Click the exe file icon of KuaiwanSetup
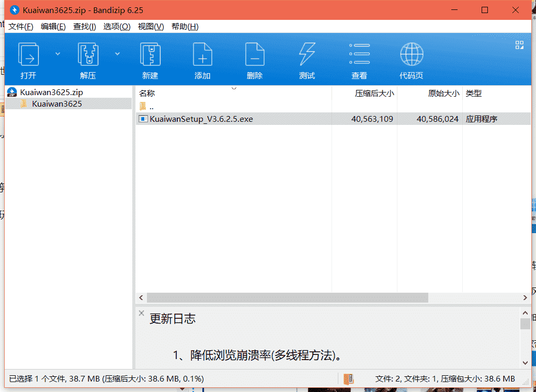Image resolution: width=536 pixels, height=392 pixels. (x=143, y=119)
